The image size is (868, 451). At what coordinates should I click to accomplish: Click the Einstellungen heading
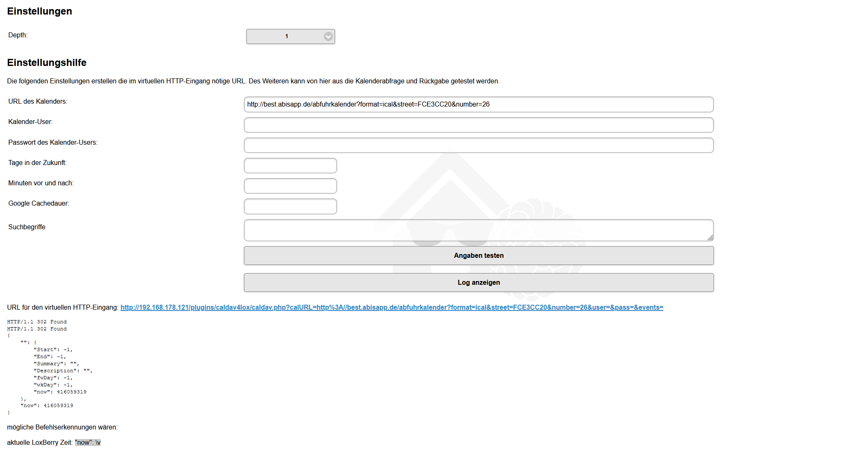click(39, 11)
